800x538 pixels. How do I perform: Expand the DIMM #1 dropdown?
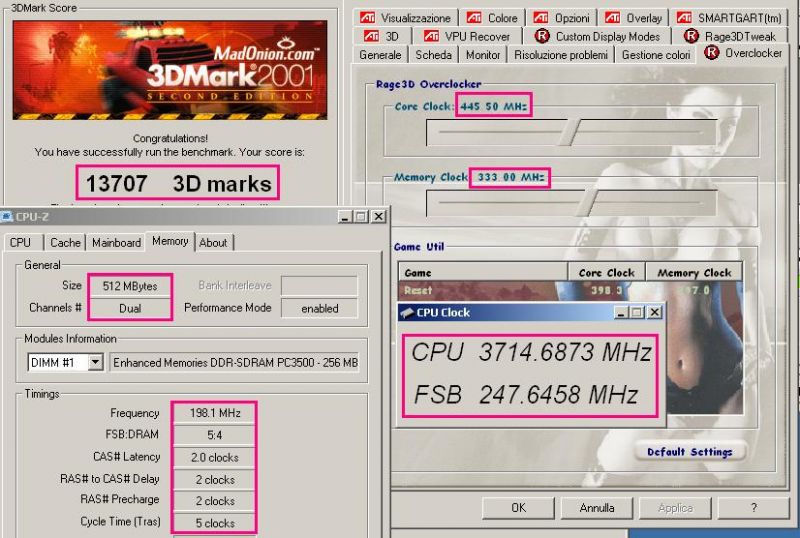click(x=95, y=362)
